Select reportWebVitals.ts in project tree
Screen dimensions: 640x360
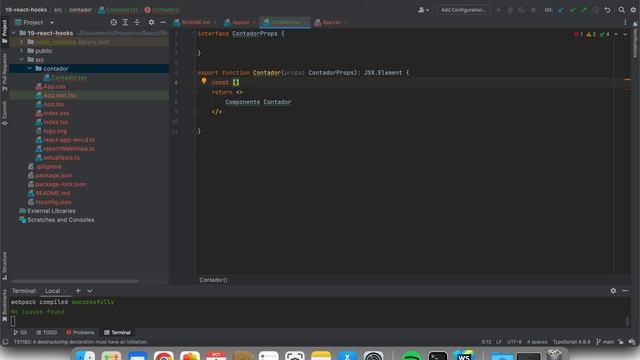click(69, 149)
